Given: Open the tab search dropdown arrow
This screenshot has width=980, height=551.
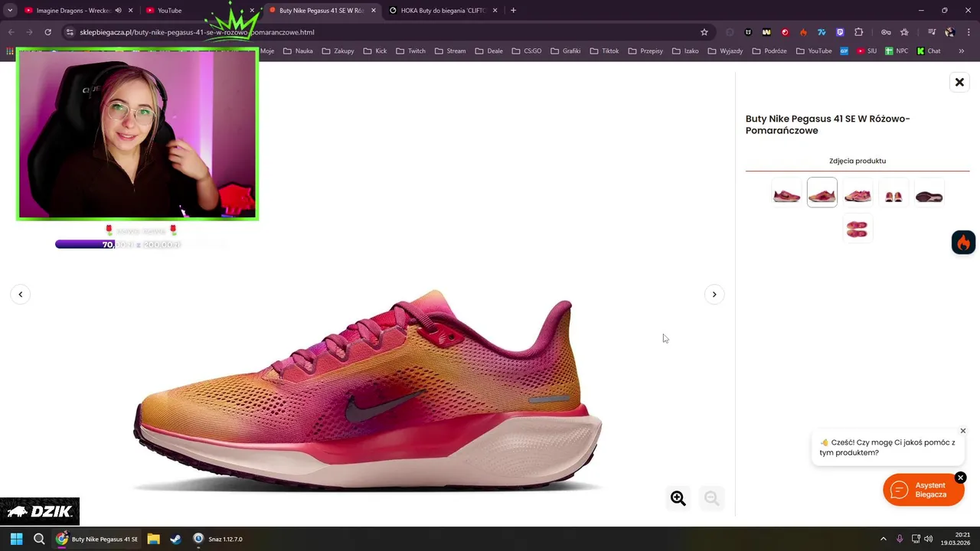Looking at the screenshot, I should (10, 11).
